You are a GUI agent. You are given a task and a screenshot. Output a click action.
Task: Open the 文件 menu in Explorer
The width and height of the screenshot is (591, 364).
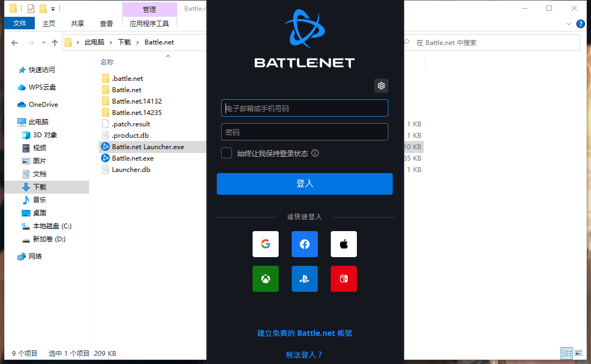(20, 23)
